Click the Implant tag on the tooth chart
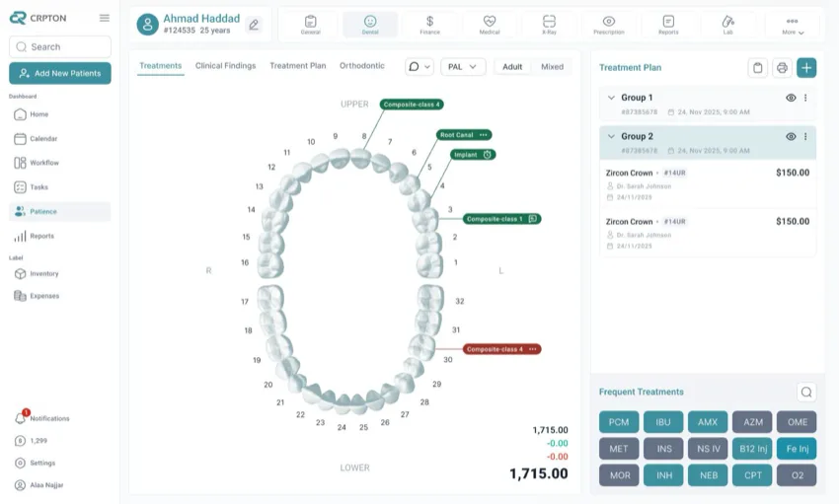This screenshot has height=504, width=839. 473,155
